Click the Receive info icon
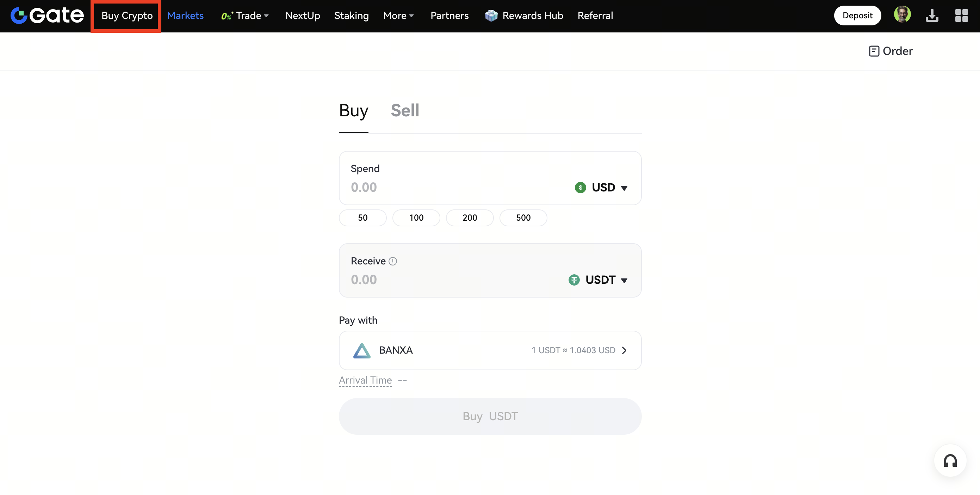Viewport: 980px width, 495px height. [x=393, y=261]
